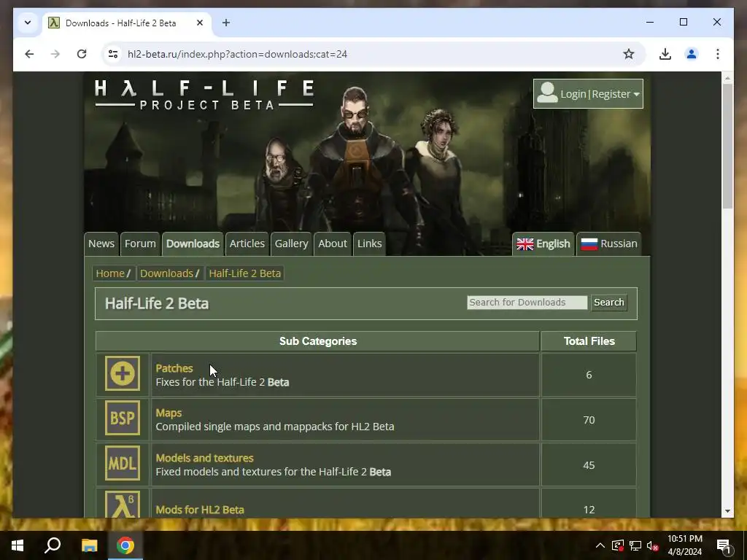Show hidden system tray icons

coord(600,545)
